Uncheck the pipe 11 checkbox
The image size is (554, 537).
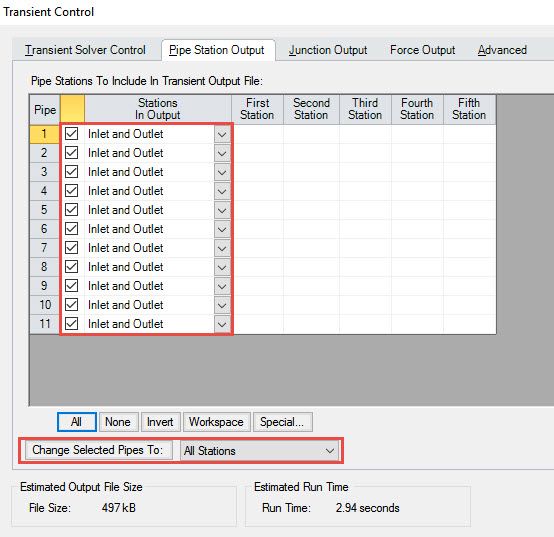click(x=72, y=324)
